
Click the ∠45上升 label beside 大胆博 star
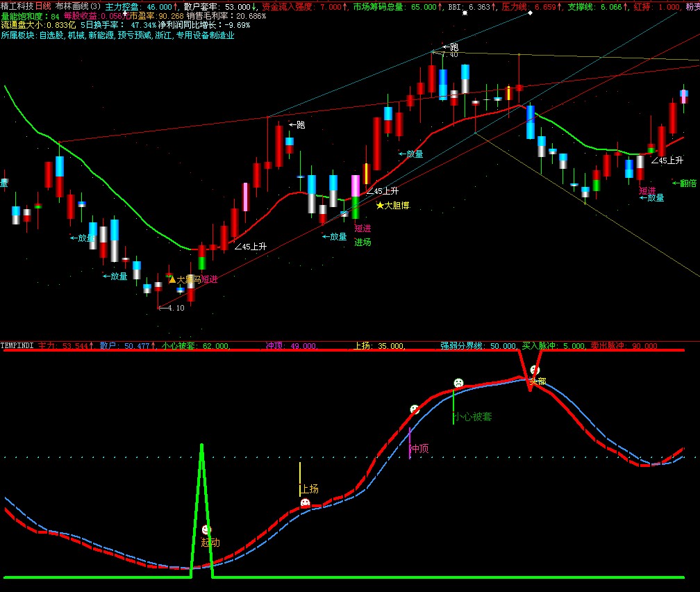coord(382,191)
